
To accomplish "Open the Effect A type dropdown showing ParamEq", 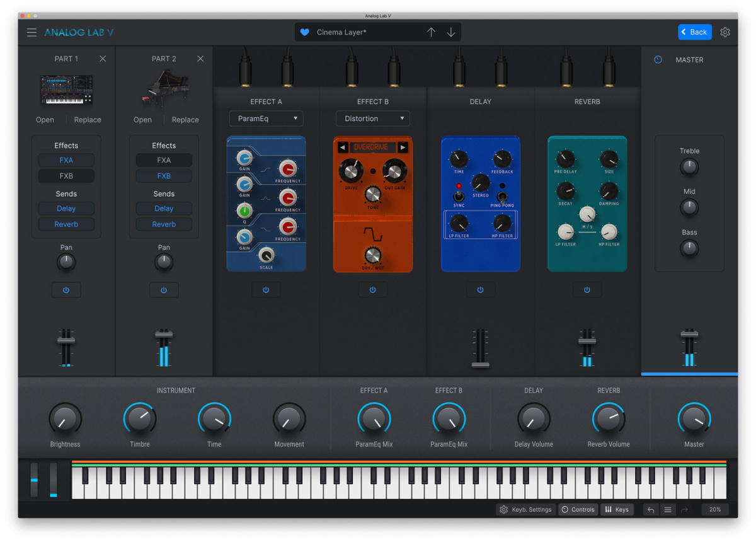I will [266, 118].
